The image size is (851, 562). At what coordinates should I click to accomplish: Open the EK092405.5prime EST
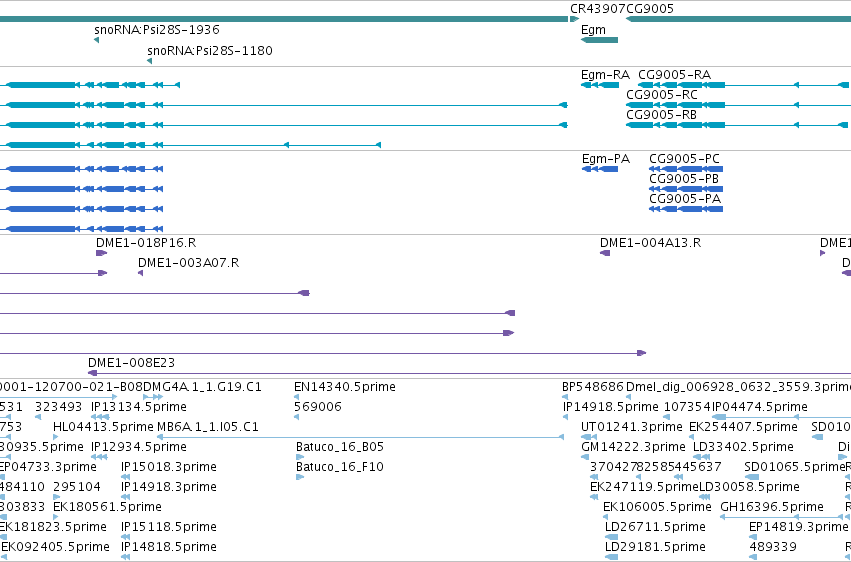2,557
